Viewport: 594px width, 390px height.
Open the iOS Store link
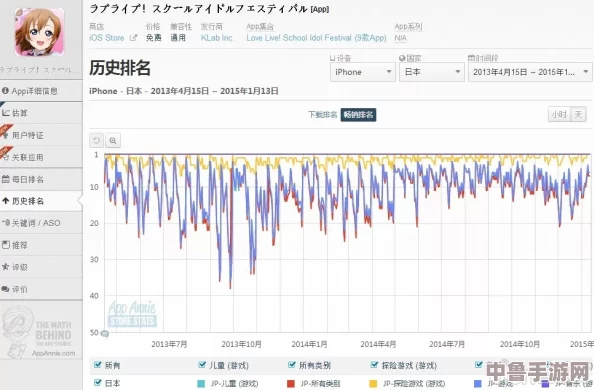[x=107, y=38]
